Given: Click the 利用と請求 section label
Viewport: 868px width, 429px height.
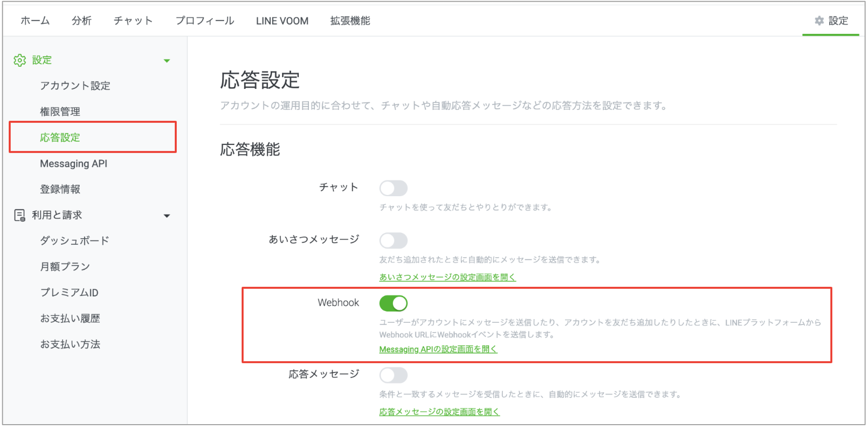Looking at the screenshot, I should (57, 215).
